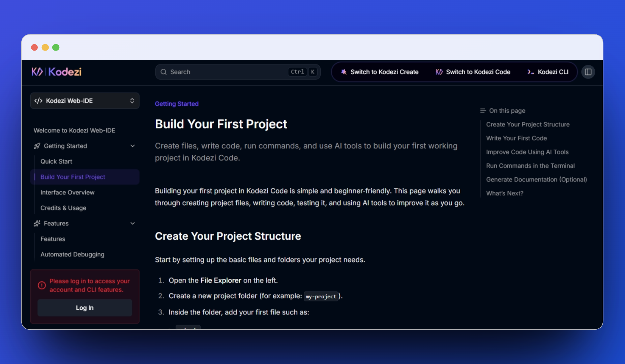Screen dimensions: 625x364
Task: Click the On this page list icon
Action: tap(483, 111)
